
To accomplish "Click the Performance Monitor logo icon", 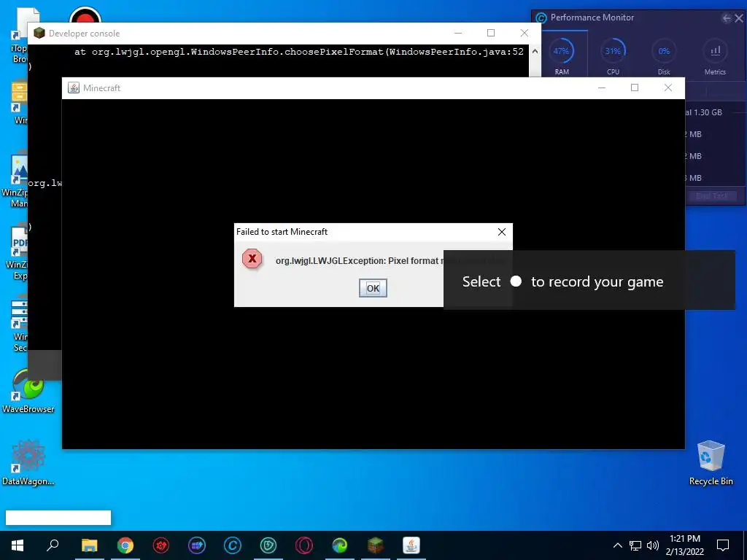I will click(x=541, y=18).
